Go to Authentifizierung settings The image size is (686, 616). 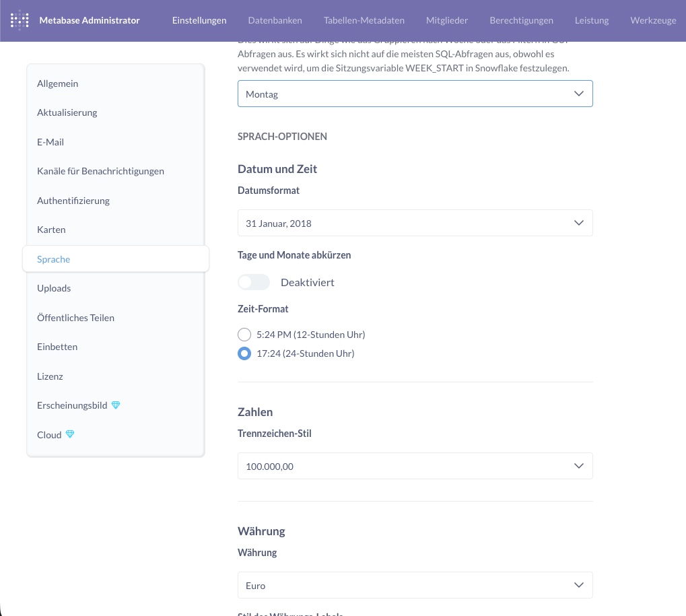tap(73, 201)
